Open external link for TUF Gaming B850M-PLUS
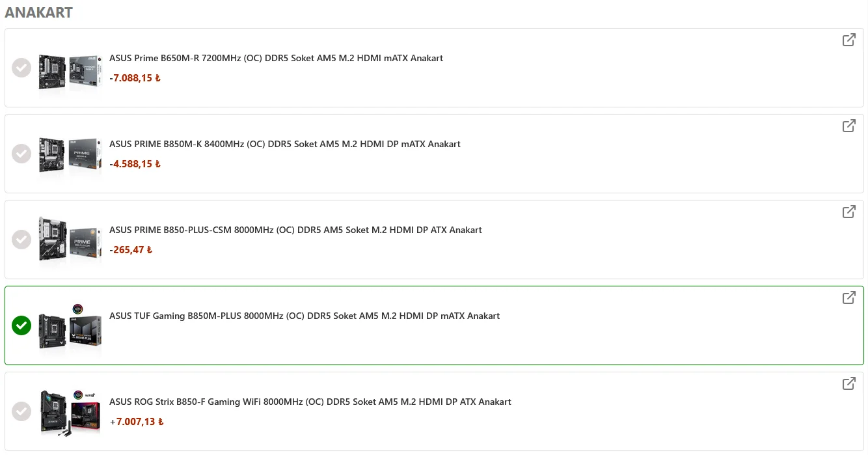Viewport: 868px width, 455px height. [849, 297]
